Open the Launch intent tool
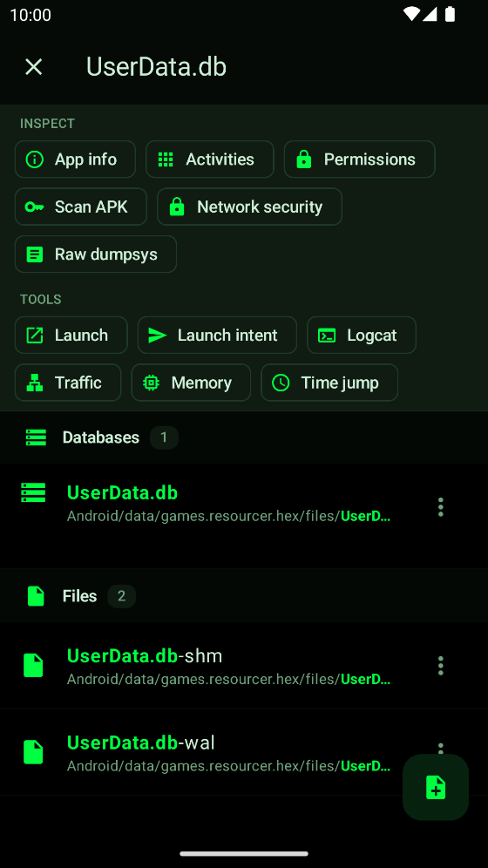Image resolution: width=488 pixels, height=868 pixels. [218, 336]
